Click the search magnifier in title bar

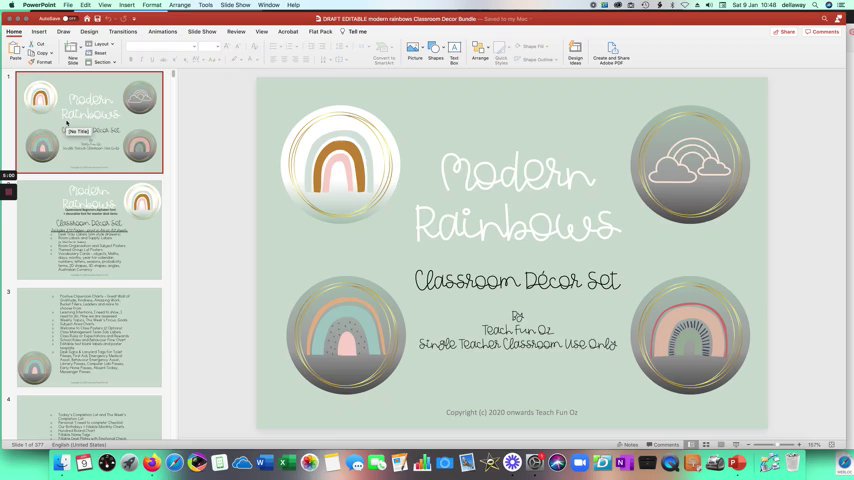824,19
